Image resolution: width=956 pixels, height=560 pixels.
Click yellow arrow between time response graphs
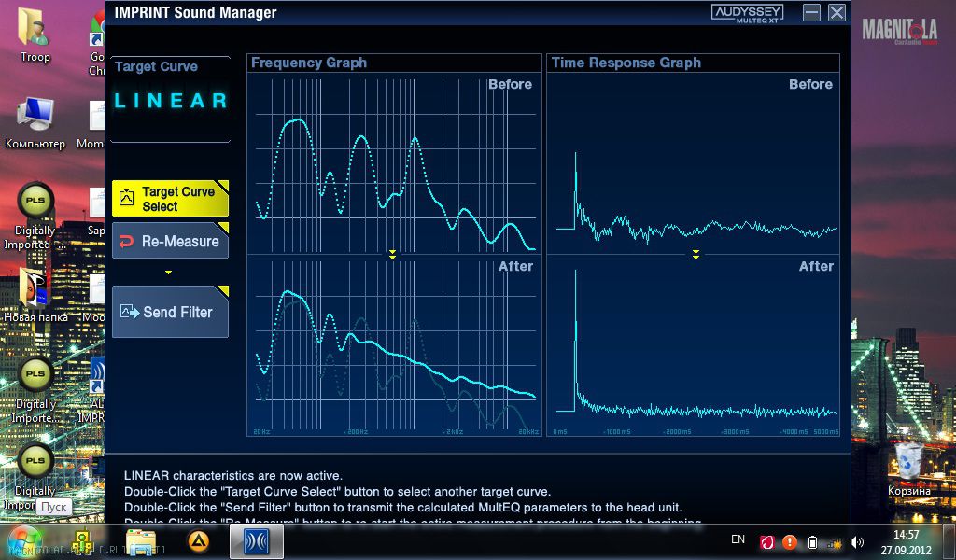pyautogui.click(x=696, y=254)
